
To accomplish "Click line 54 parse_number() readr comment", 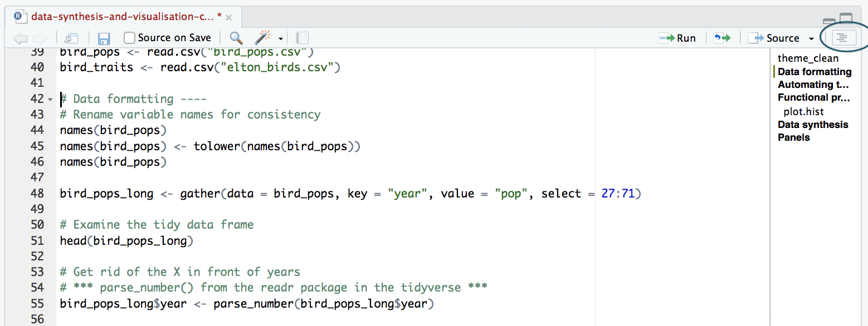I will pos(274,288).
